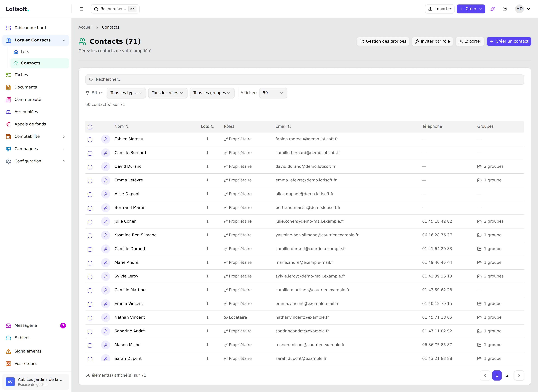Sort table by Email sort arrows
538x392 pixels.
pos(289,126)
